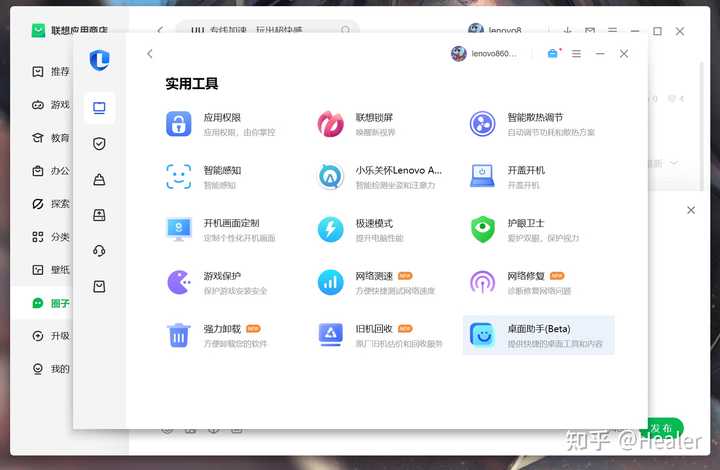Select the drive upload sidebar icon
Image resolution: width=720 pixels, height=470 pixels.
click(99, 215)
